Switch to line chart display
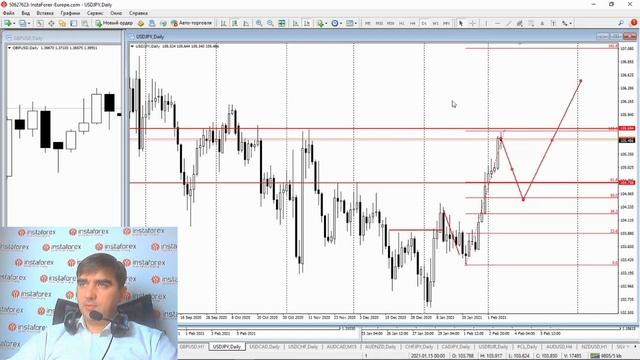 tap(246, 23)
